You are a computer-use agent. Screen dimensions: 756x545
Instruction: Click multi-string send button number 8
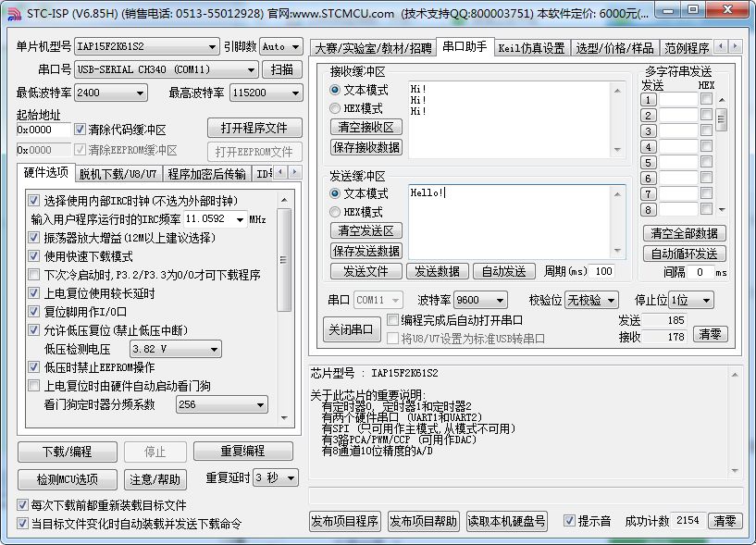[648, 210]
